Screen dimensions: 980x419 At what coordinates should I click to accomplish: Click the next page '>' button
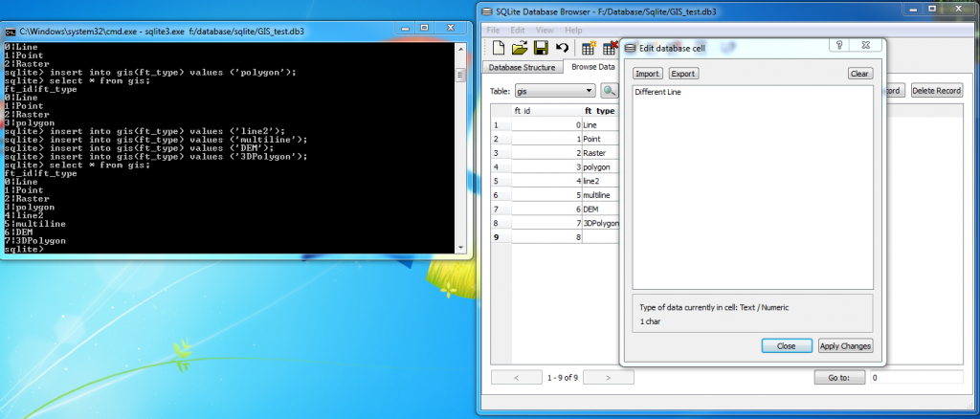[x=608, y=377]
